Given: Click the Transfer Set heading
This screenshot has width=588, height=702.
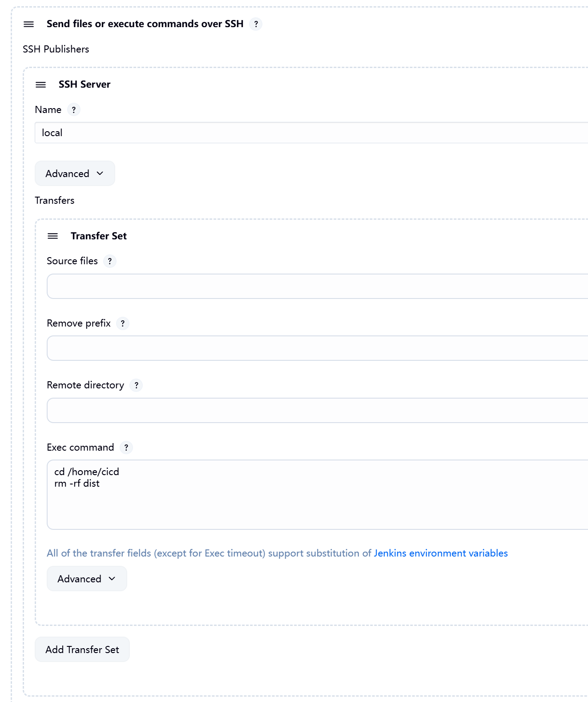Looking at the screenshot, I should [x=99, y=236].
